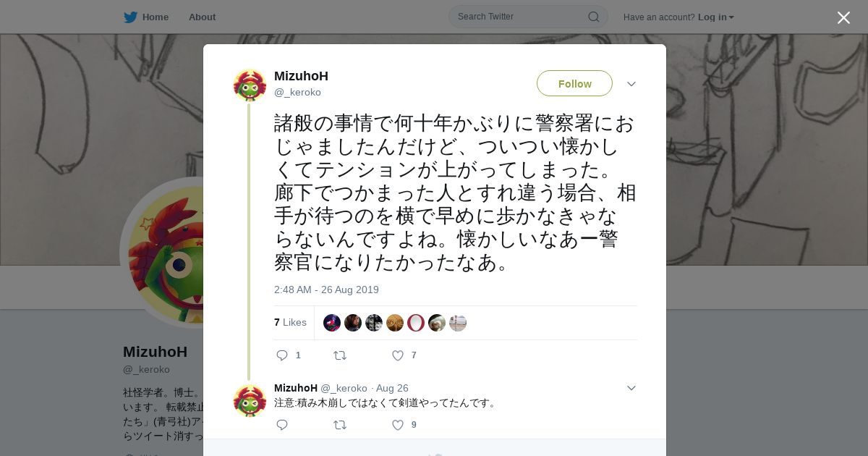View first liker's avatar thumbnail
Image resolution: width=868 pixels, height=456 pixels.
click(332, 323)
